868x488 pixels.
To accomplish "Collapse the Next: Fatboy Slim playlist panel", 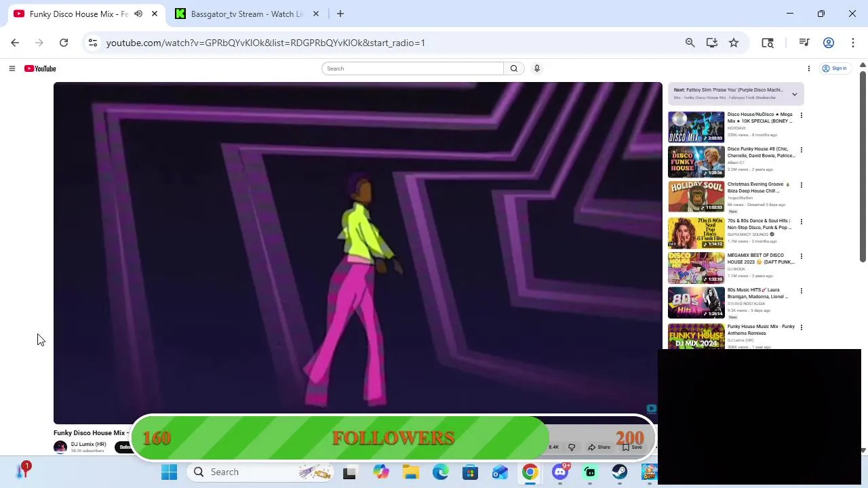I will [794, 94].
